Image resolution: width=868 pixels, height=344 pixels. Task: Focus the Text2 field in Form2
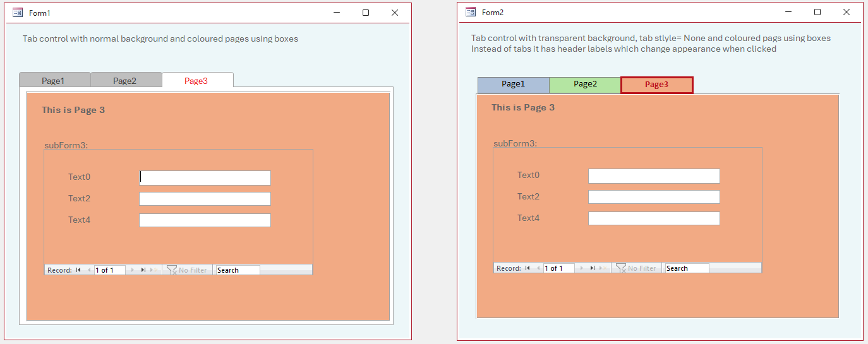click(654, 197)
